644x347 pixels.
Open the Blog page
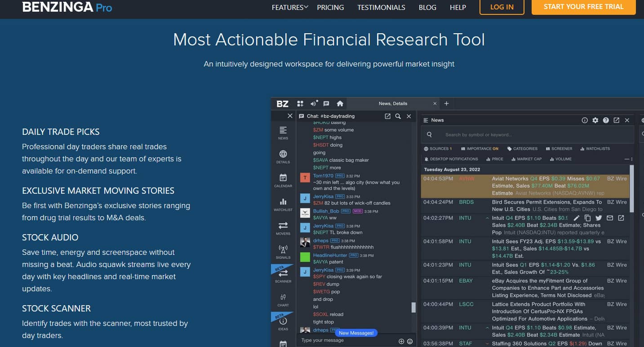(x=427, y=7)
